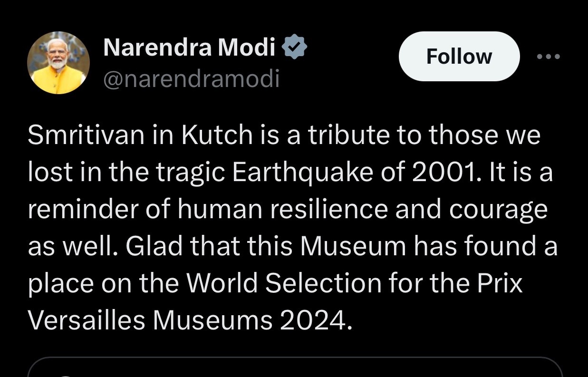Open the @narendramodi handle
Screen dimensions: 588x377
[191, 79]
